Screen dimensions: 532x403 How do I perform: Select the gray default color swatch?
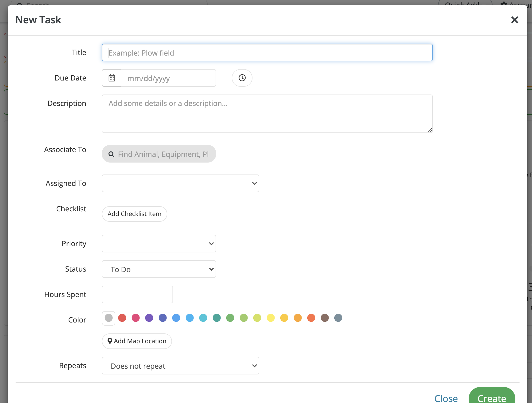(109, 318)
